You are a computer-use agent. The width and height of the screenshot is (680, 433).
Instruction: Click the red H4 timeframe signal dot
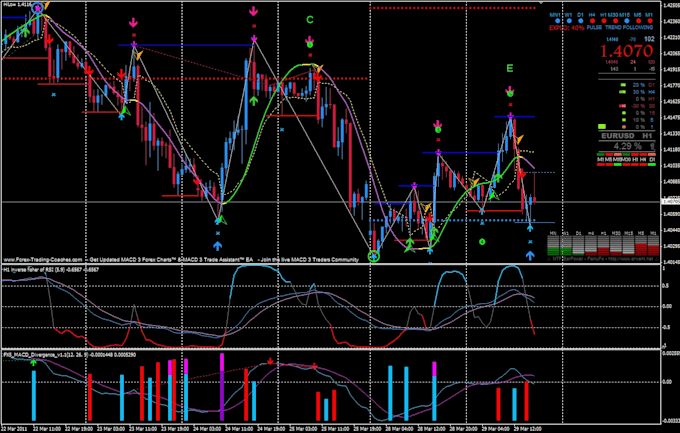coord(592,21)
